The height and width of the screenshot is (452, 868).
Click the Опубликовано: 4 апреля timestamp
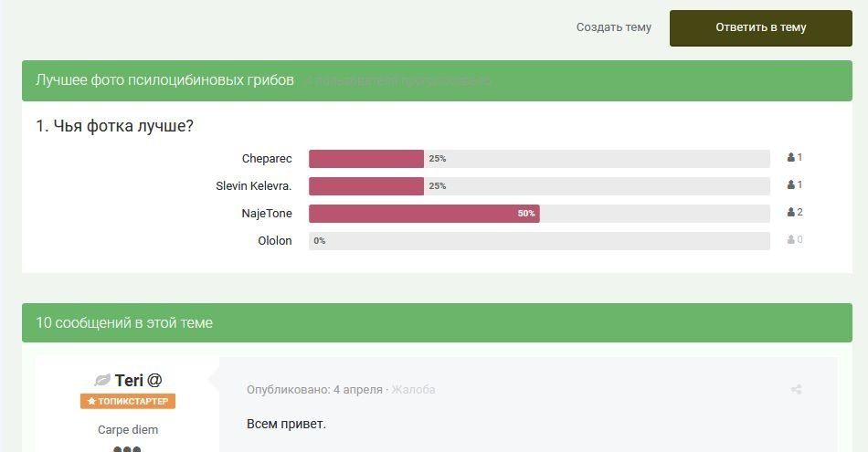[x=314, y=390]
